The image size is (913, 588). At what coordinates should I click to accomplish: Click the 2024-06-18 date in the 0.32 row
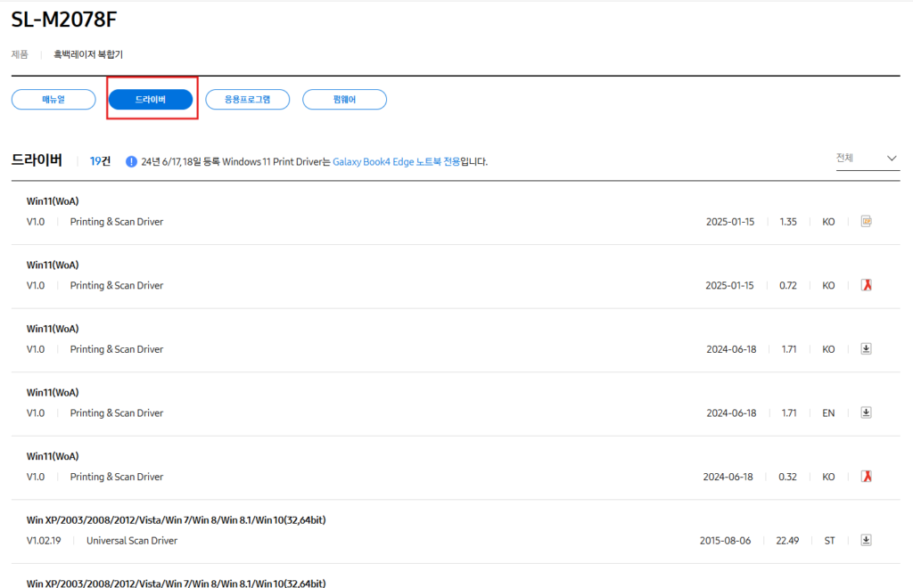728,477
